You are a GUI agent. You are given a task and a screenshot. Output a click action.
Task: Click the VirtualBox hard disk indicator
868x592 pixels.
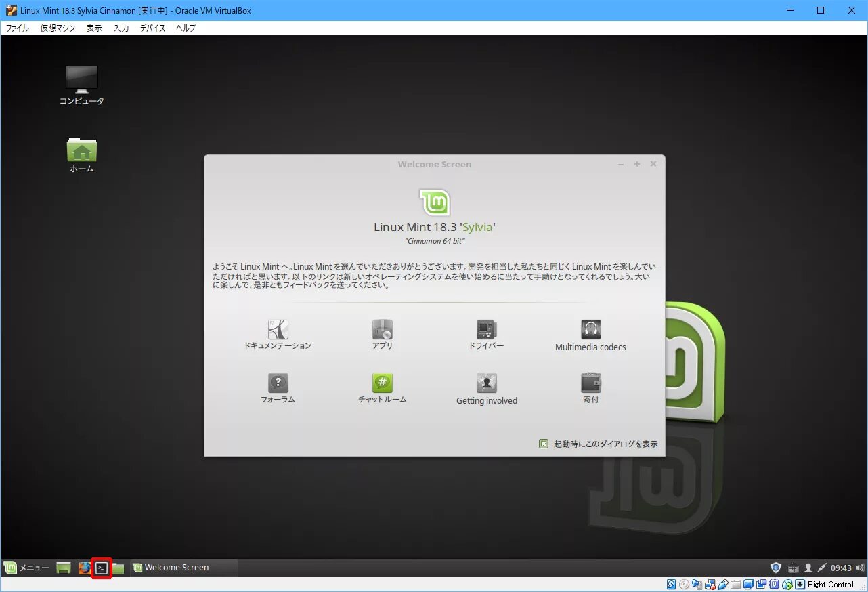(x=671, y=584)
